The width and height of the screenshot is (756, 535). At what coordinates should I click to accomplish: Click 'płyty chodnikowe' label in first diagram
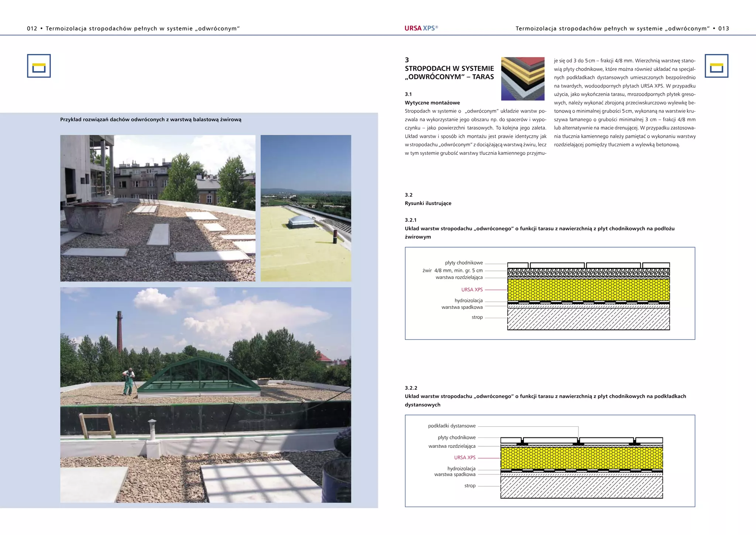464,263
